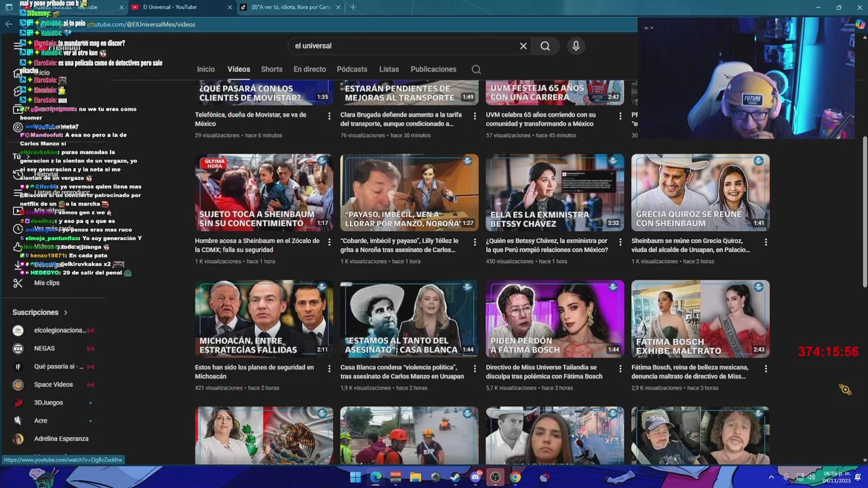This screenshot has height=488, width=868.
Task: Play the 'ELLA ES LA EXMINISTRA BETSSY CHÁVEZ' thumbnail
Action: tap(555, 192)
